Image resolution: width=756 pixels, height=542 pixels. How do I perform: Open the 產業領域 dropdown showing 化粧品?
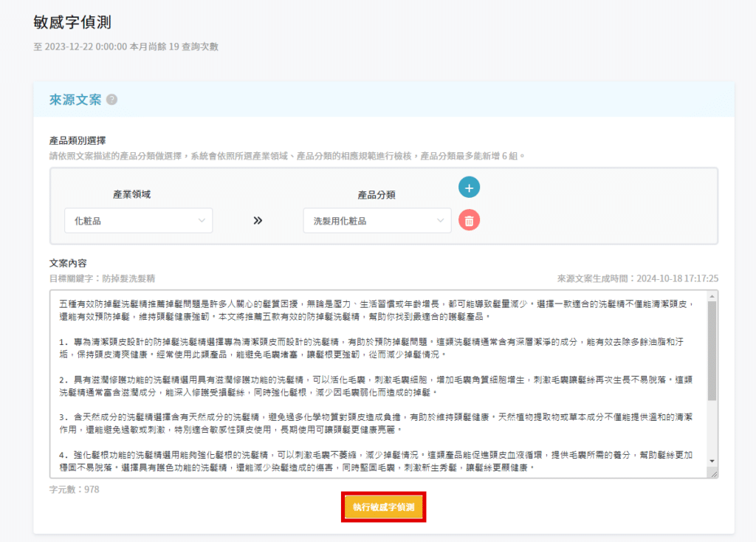pos(138,221)
